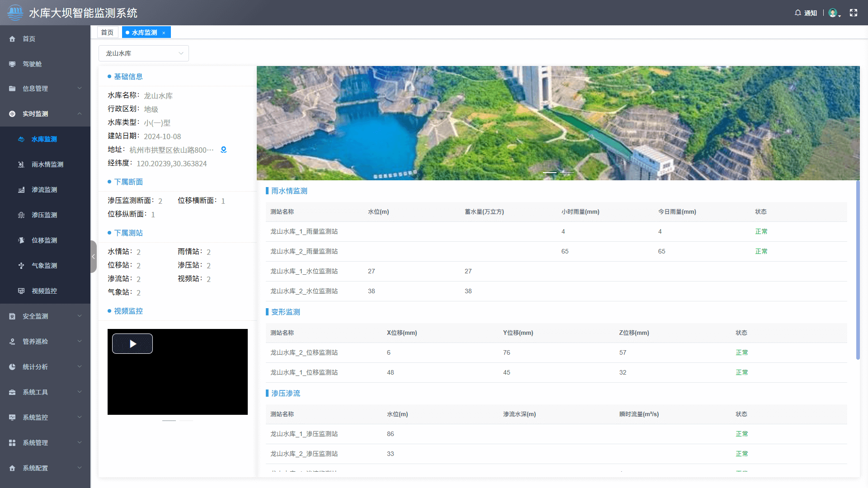
Task: Click the notification bell icon
Action: coord(798,13)
